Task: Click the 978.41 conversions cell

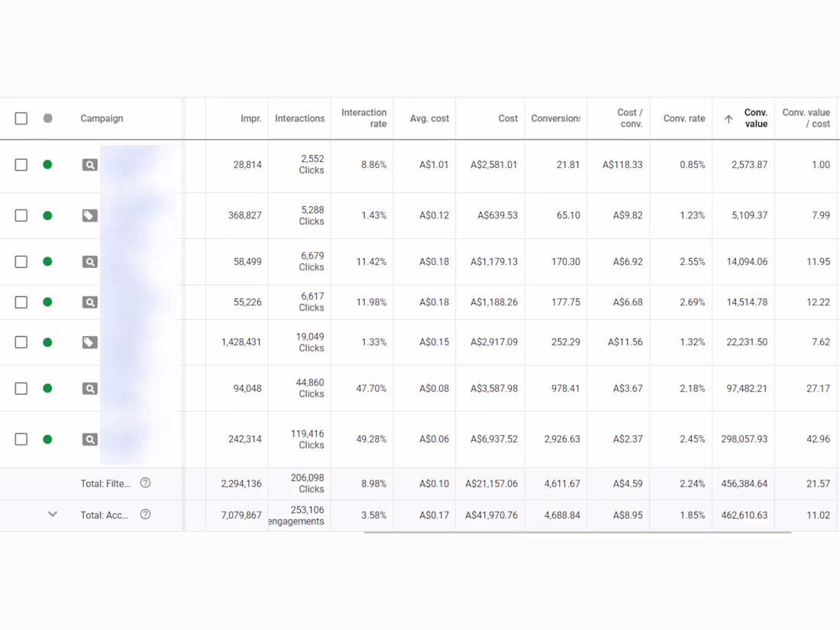Action: [x=566, y=389]
